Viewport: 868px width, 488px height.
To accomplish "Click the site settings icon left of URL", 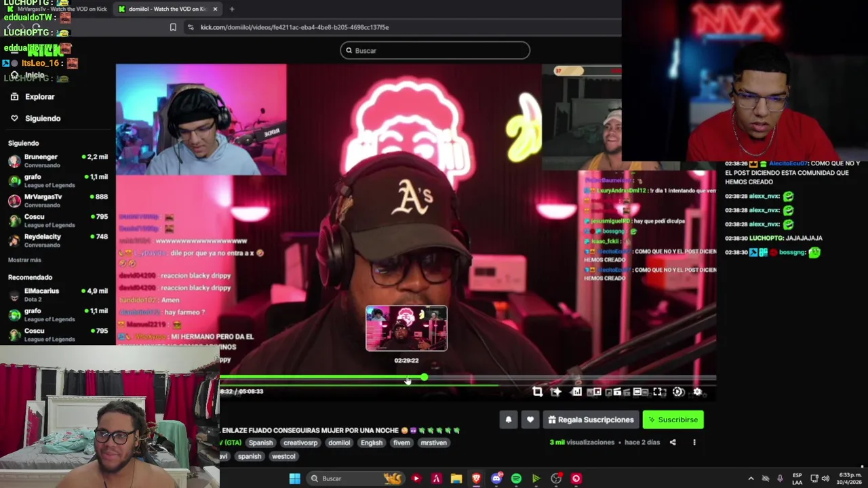I will (x=191, y=27).
